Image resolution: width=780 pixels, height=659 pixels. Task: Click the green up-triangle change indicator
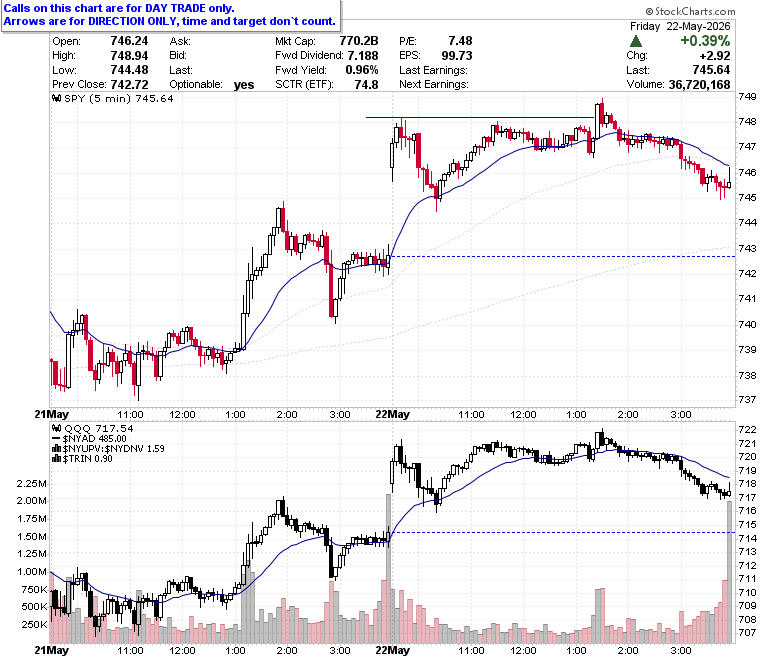(x=636, y=41)
